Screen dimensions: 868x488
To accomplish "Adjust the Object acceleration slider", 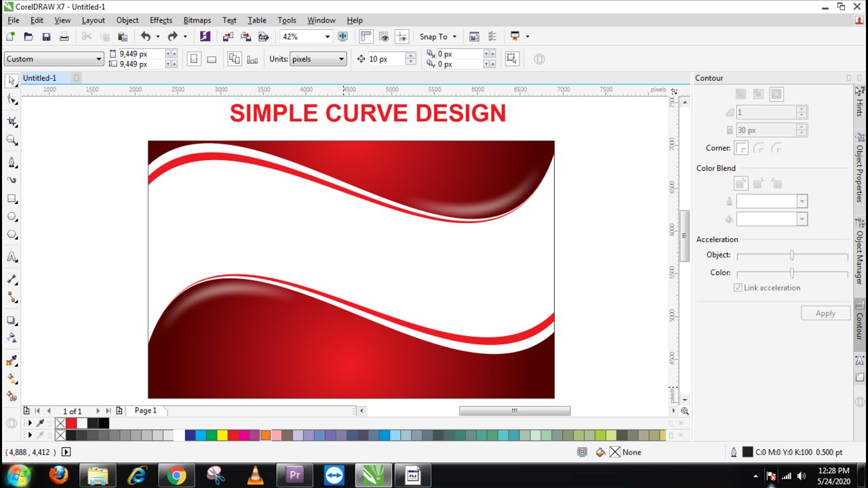I will click(792, 256).
